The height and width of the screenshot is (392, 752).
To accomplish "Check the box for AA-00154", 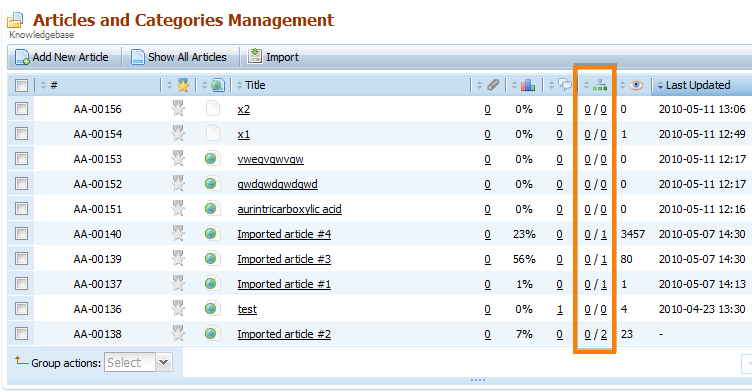I will point(21,134).
